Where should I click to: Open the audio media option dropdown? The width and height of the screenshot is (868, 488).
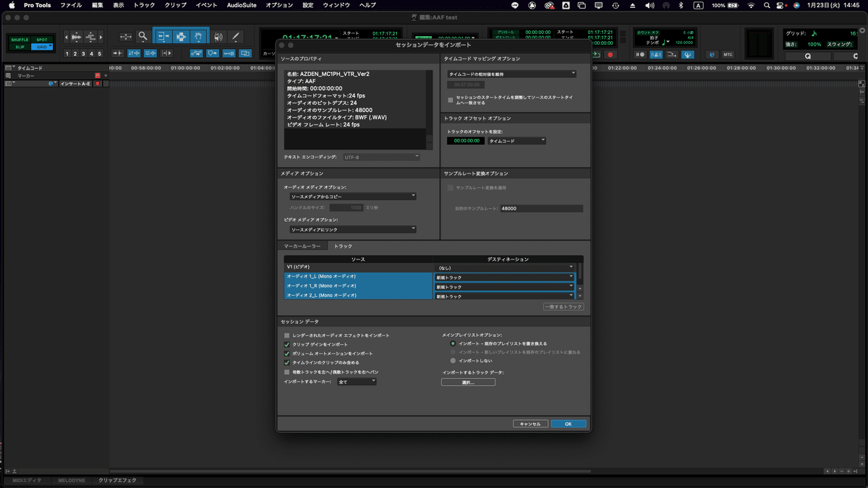pyautogui.click(x=352, y=196)
